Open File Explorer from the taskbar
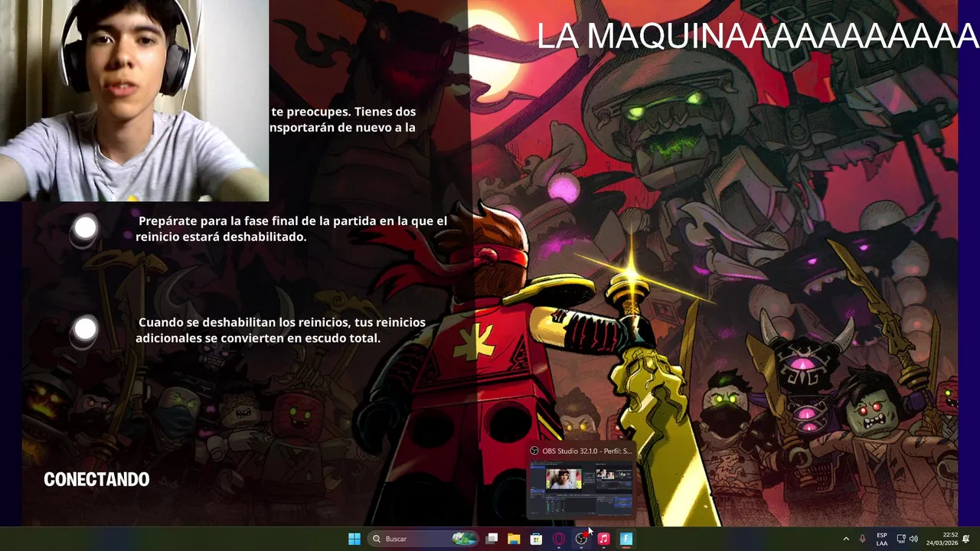This screenshot has width=980, height=551. (x=514, y=539)
